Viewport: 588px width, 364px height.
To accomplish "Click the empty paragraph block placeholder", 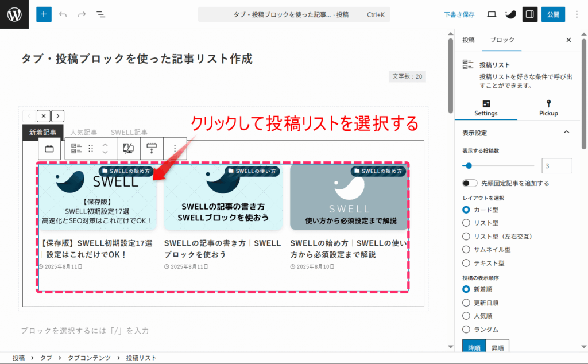I will point(85,331).
